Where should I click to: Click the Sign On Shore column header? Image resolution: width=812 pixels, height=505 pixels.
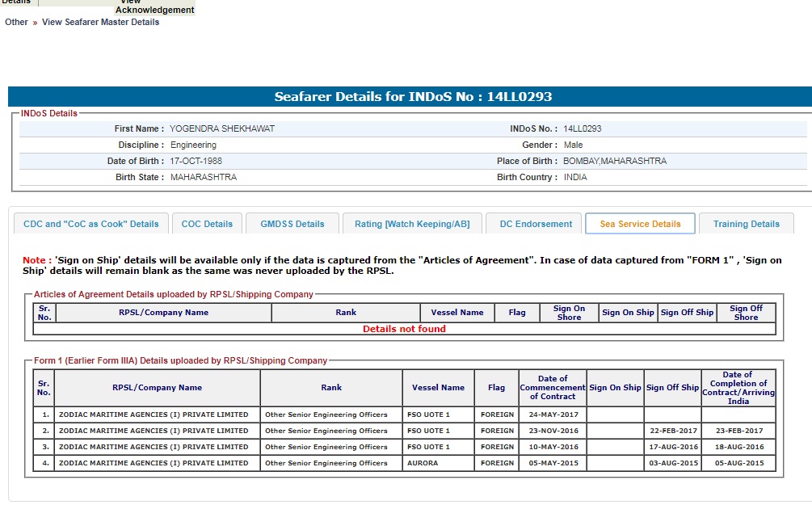click(569, 313)
